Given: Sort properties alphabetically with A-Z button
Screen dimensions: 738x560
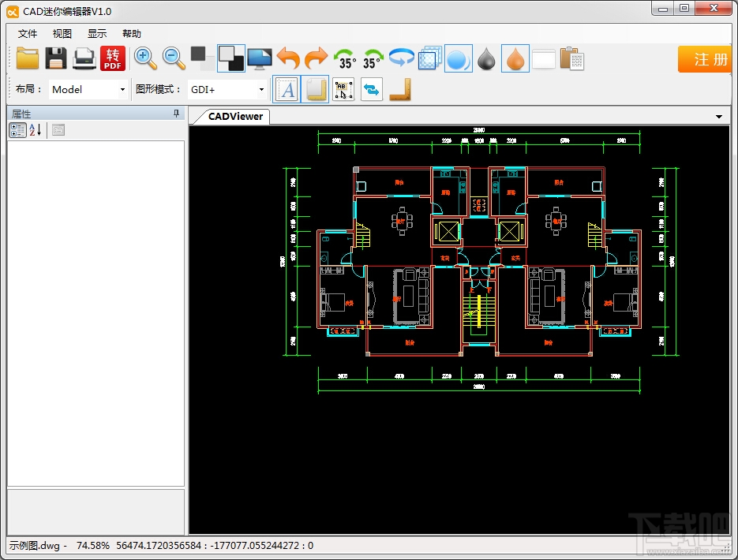Looking at the screenshot, I should click(36, 130).
